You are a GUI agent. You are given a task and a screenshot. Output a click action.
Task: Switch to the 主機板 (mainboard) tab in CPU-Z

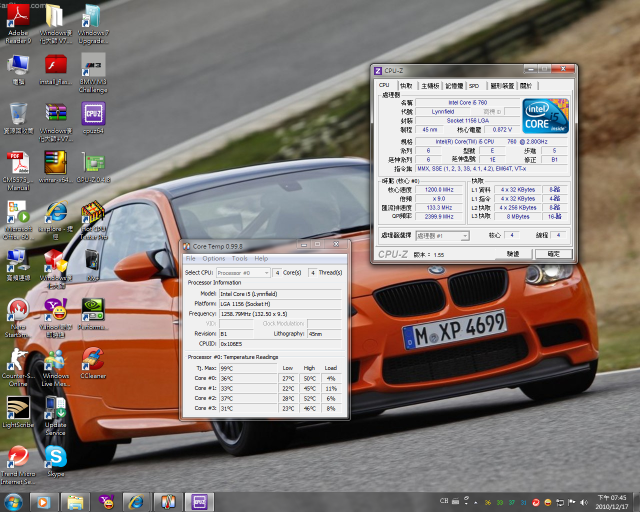[x=430, y=86]
